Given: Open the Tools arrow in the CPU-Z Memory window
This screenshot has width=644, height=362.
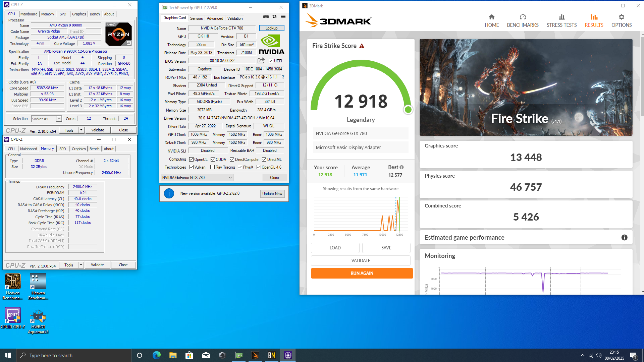Looking at the screenshot, I should coord(81,265).
